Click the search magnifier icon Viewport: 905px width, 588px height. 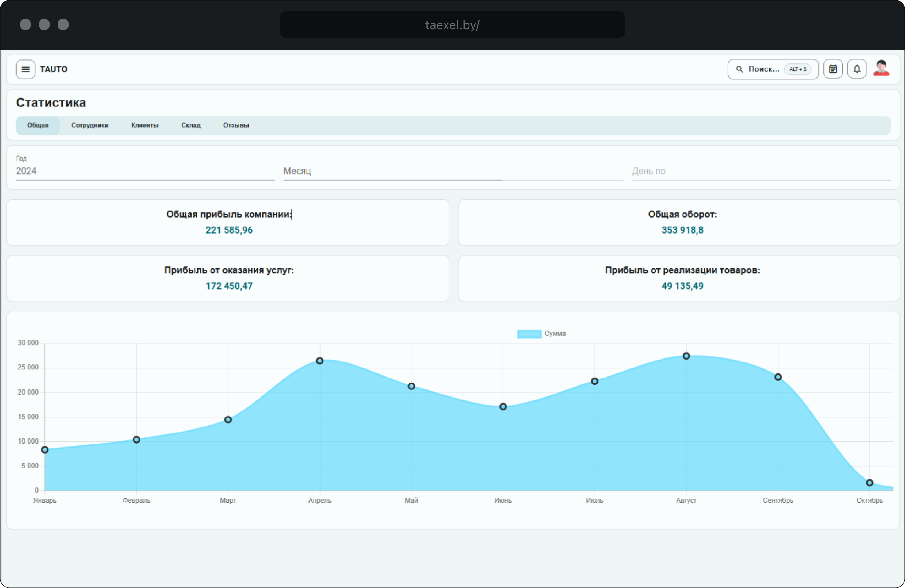tap(739, 69)
